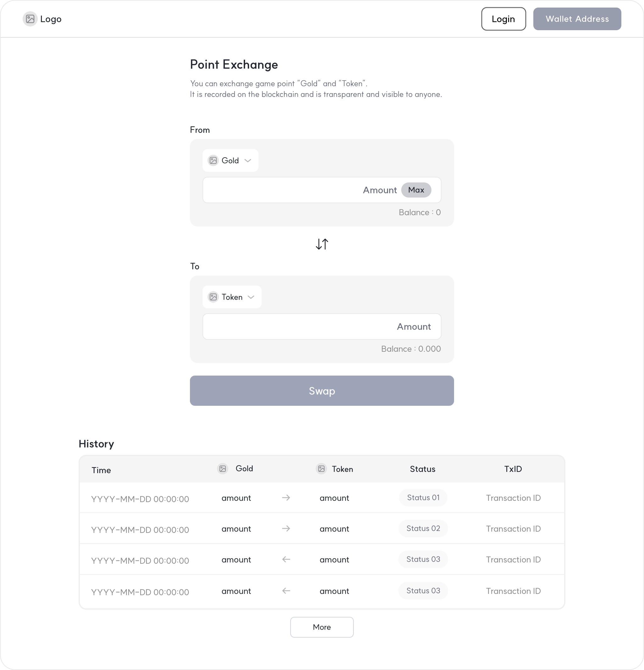Click the Token icon in To selector
644x670 pixels.
click(213, 297)
